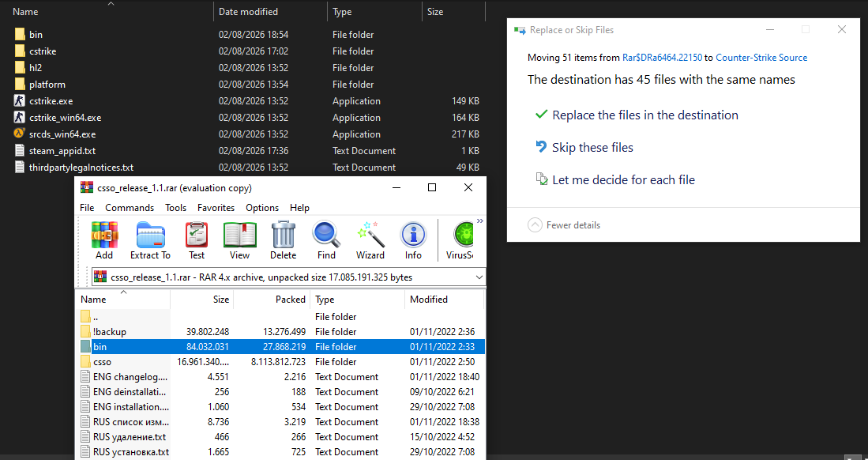Maximize the WinRAR window
Viewport: 868px width, 460px height.
click(432, 187)
